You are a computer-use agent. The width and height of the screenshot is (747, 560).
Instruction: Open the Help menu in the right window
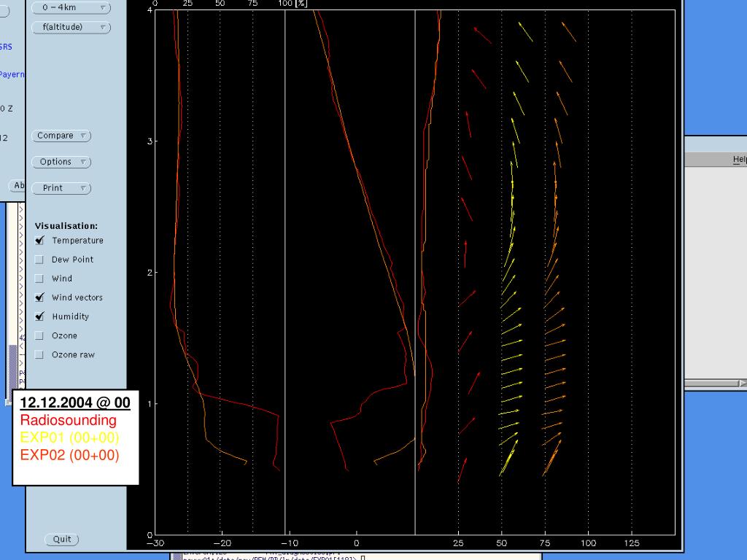coord(740,160)
